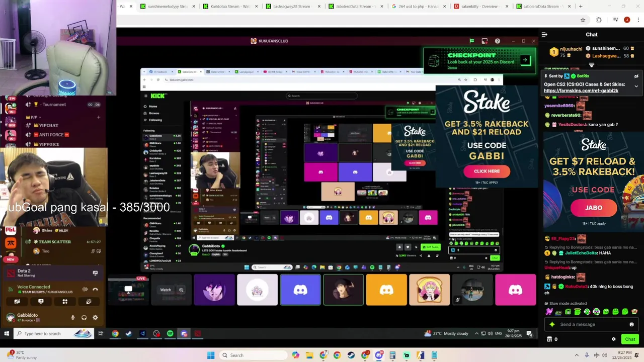
Task: Open YesitsDoctorJ chat username
Action: (x=572, y=125)
